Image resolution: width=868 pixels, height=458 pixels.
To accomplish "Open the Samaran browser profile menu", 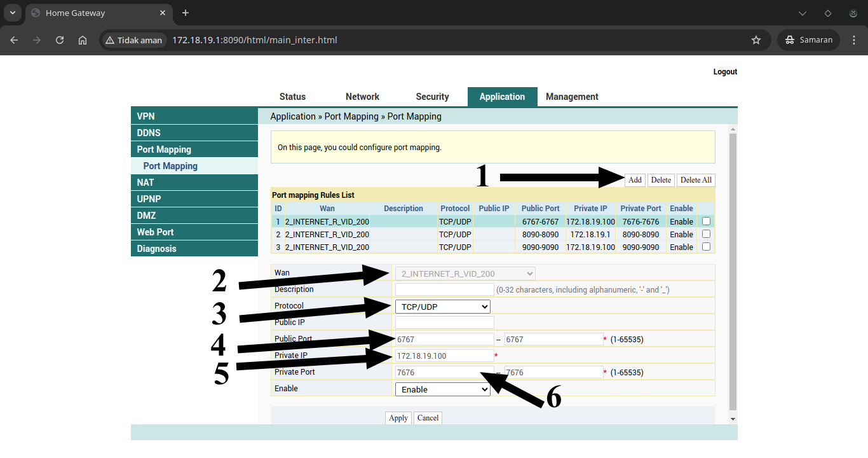I will [x=808, y=39].
